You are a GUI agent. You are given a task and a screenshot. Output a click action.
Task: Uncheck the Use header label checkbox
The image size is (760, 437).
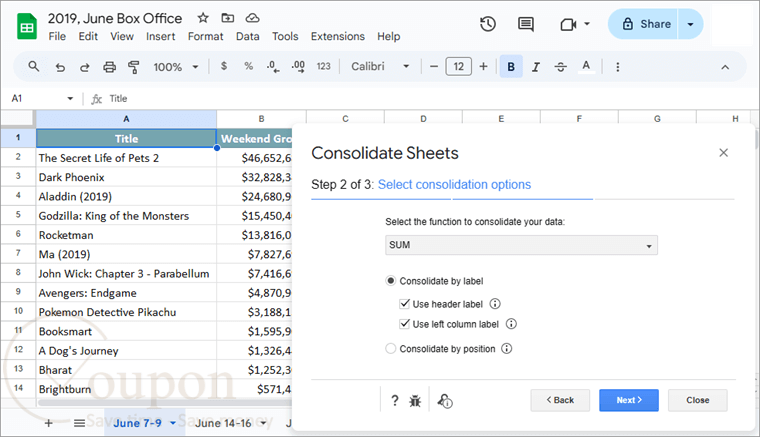point(405,304)
